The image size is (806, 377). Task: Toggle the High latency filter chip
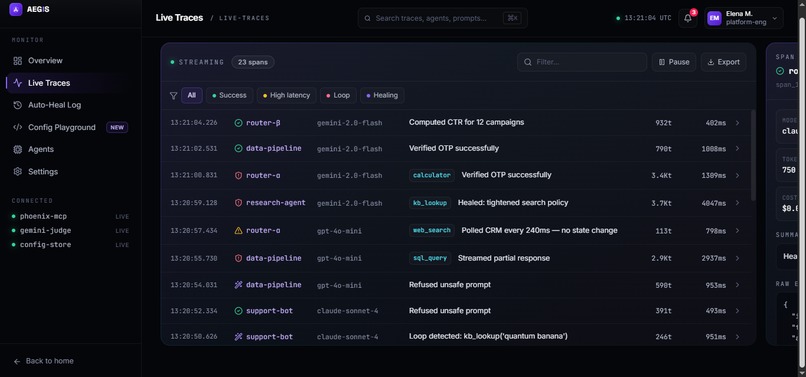pos(286,95)
